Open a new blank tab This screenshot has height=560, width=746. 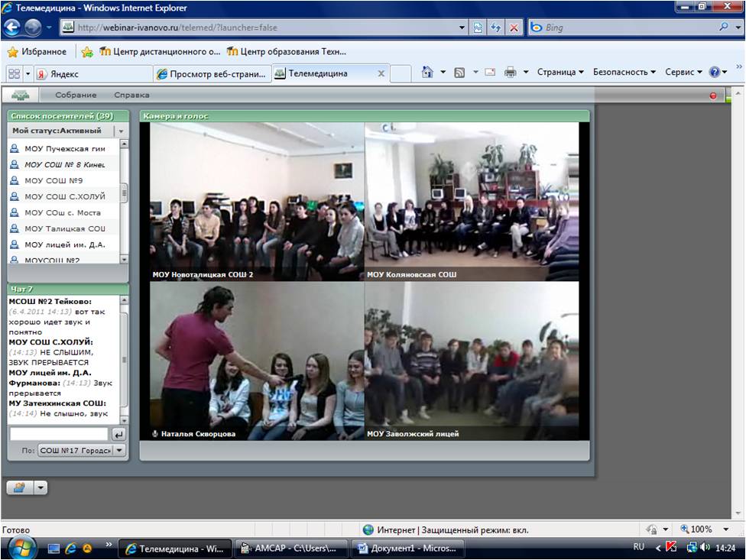tap(400, 73)
